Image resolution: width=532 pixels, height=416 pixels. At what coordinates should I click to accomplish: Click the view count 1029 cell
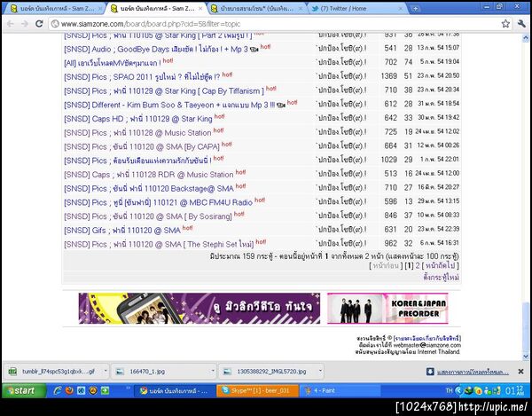pyautogui.click(x=389, y=160)
